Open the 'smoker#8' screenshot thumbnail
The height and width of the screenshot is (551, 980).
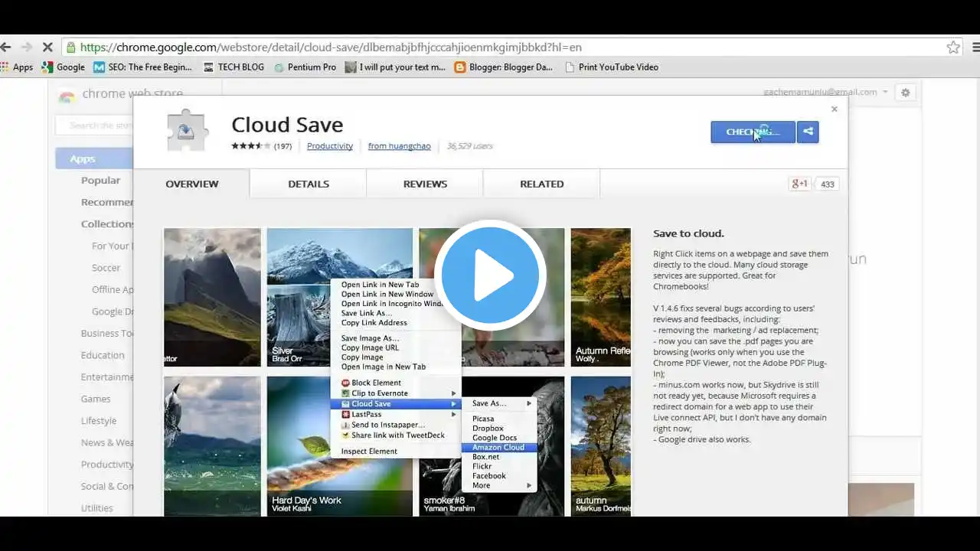click(492, 445)
